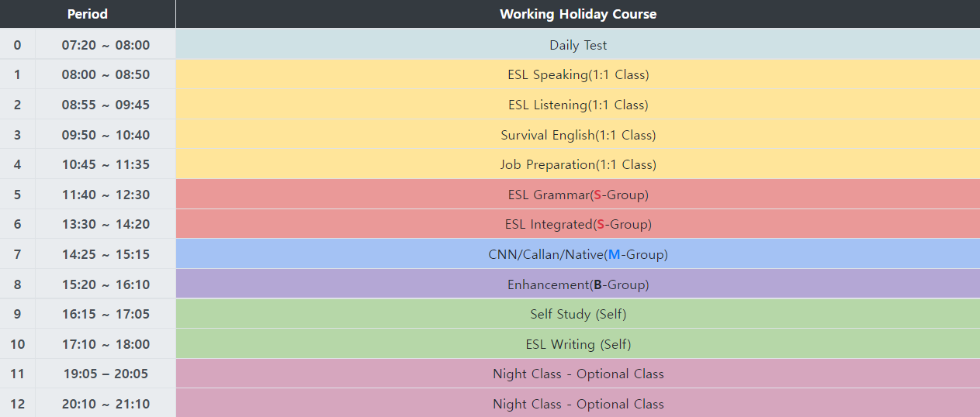Select Job Preparation(1:1 Class) cell
Viewport: 980px width, 417px height.
tap(577, 164)
